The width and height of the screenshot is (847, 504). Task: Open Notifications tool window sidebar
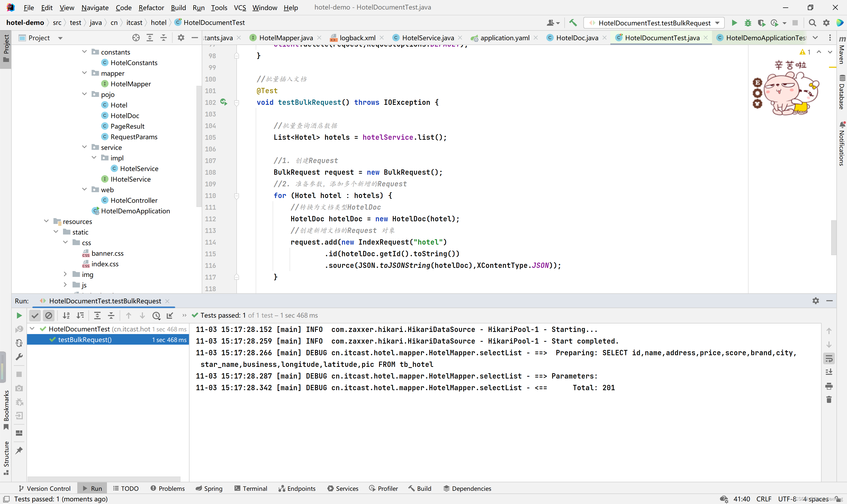842,143
